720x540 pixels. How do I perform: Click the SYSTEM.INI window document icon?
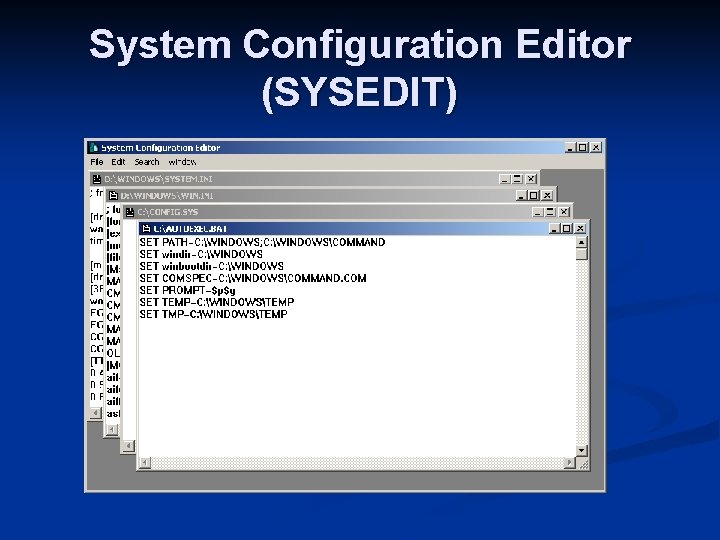(x=97, y=179)
